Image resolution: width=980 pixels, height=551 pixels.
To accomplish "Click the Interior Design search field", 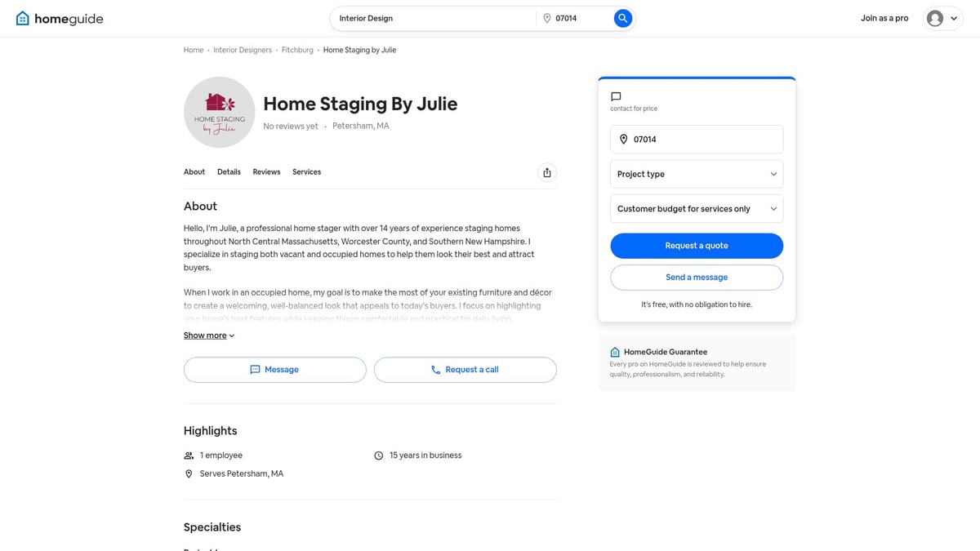I will tap(433, 18).
